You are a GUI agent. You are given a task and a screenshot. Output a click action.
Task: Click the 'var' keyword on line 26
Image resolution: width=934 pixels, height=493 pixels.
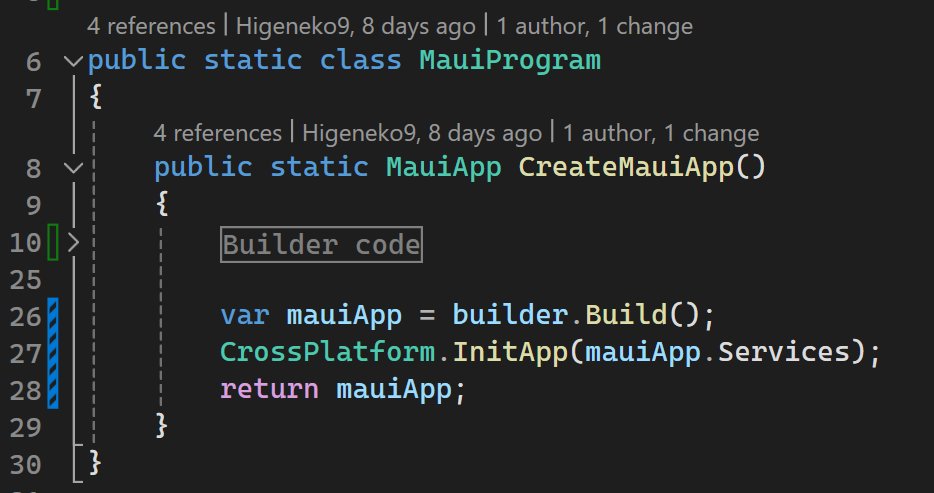click(x=245, y=316)
